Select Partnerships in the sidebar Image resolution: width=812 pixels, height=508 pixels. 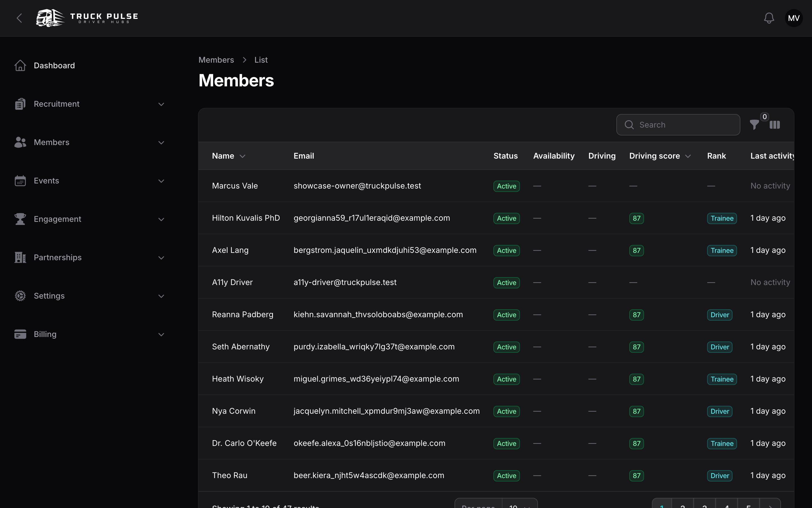58,257
